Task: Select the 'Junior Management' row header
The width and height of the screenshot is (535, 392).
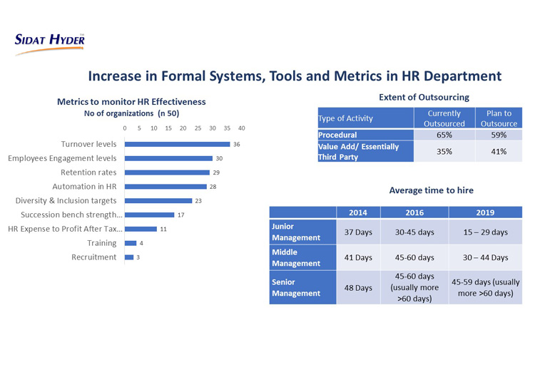Action: tap(302, 232)
